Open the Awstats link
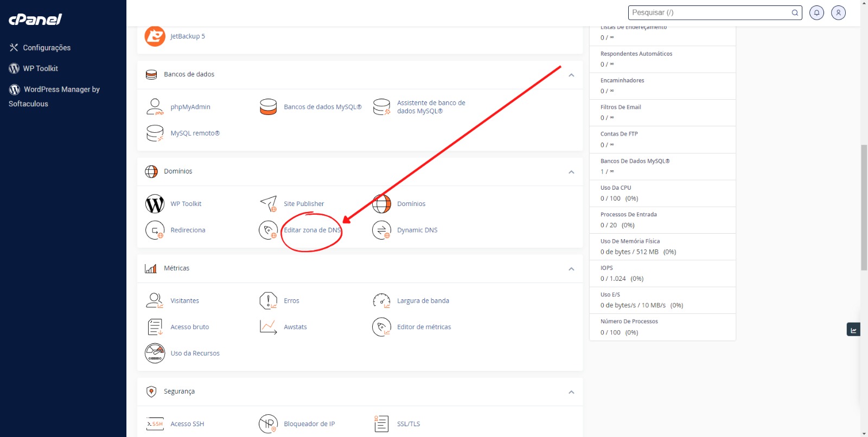 [x=295, y=327]
